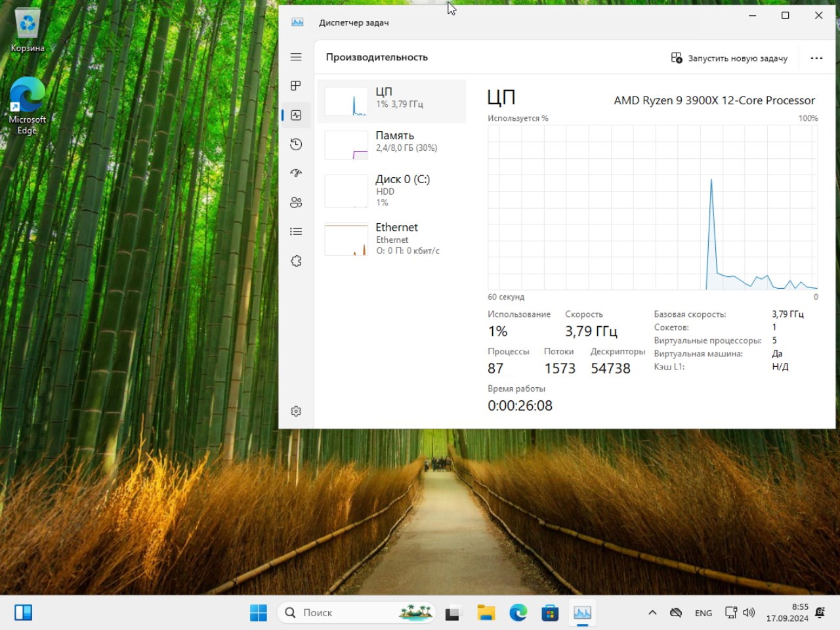
Task: Select the Ethernet performance item
Action: (392, 238)
